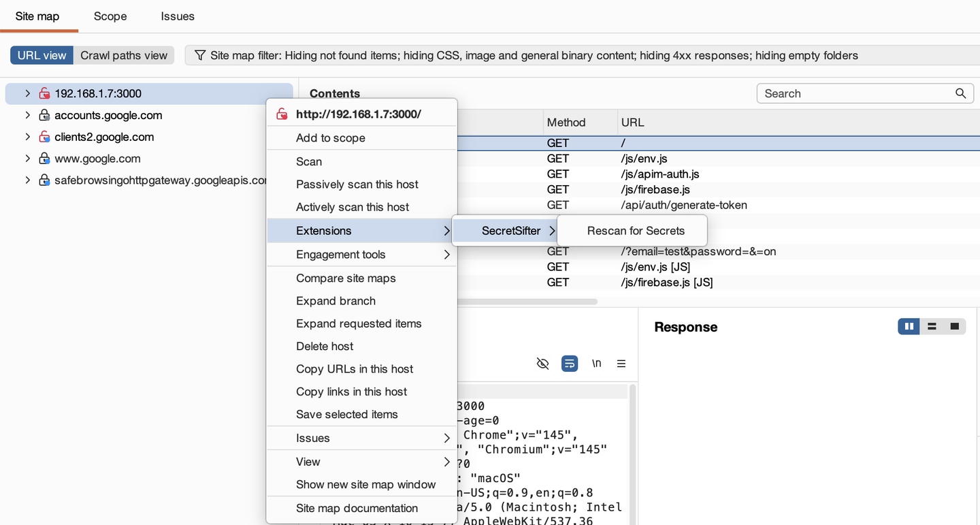Click the lock icon beside accounts.google.com
The width and height of the screenshot is (980, 525).
pos(44,115)
